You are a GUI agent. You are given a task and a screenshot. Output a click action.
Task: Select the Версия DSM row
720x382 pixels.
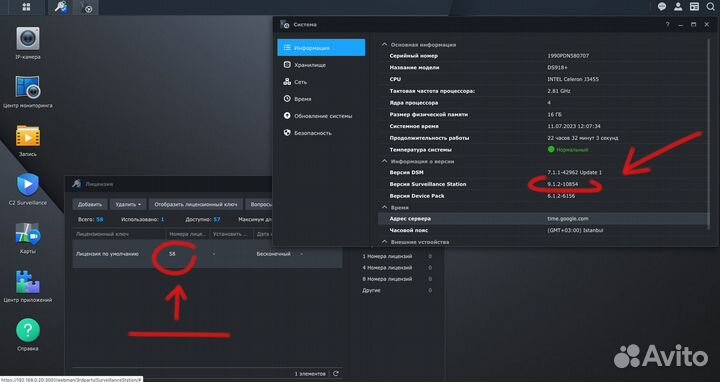point(544,172)
